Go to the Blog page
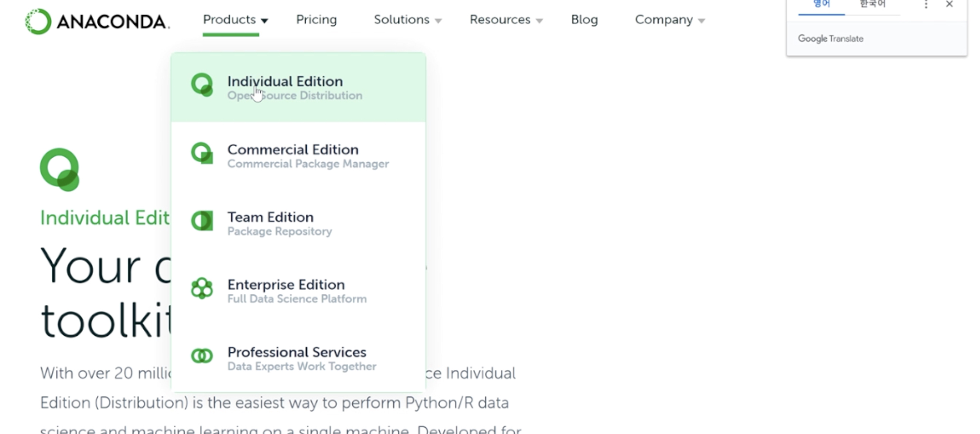980x434 pixels. (584, 20)
